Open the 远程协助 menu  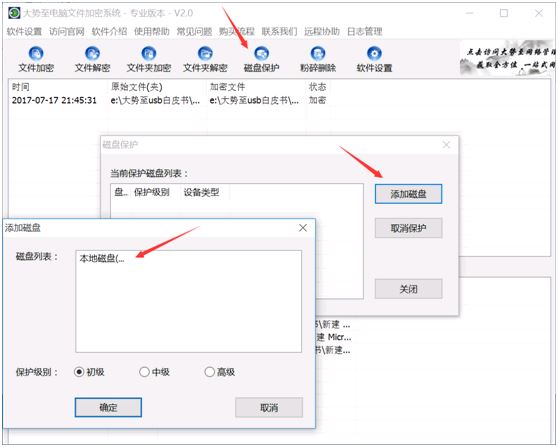pos(322,32)
